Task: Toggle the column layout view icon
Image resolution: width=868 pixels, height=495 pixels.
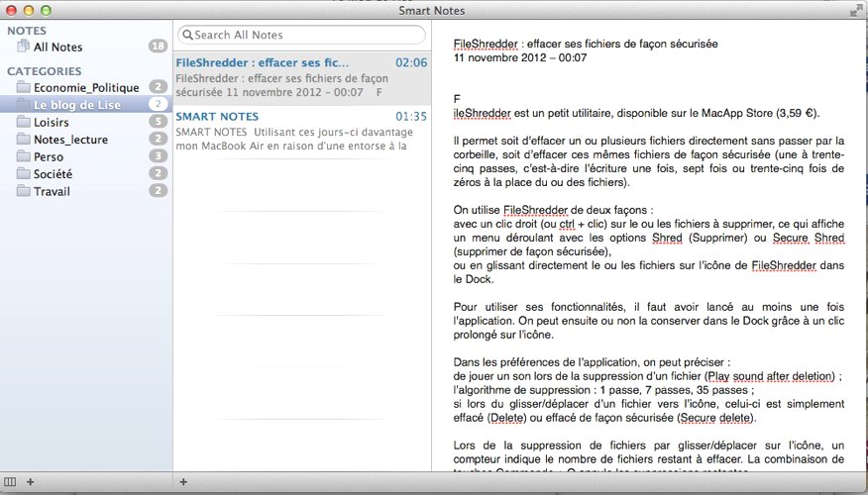Action: (10, 482)
